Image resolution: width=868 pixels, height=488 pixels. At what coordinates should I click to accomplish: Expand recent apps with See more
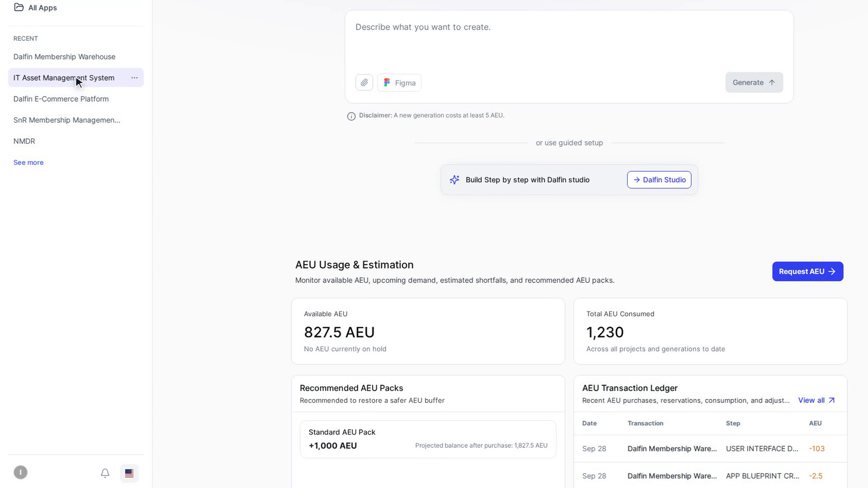point(28,163)
